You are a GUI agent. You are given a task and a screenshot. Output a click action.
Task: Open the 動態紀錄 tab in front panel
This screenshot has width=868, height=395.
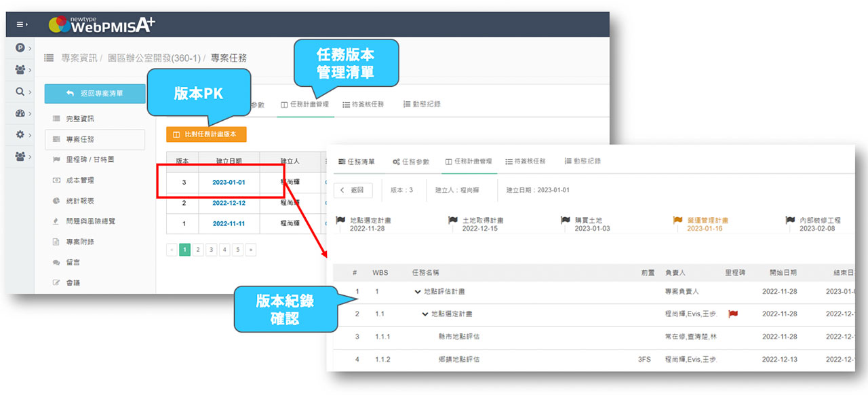[582, 162]
